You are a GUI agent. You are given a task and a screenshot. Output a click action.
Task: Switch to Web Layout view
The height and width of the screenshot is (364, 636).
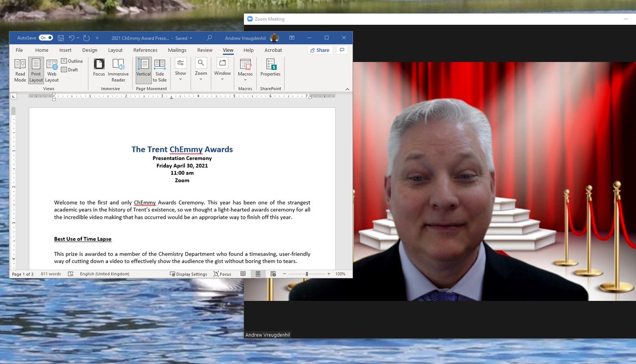tap(52, 70)
